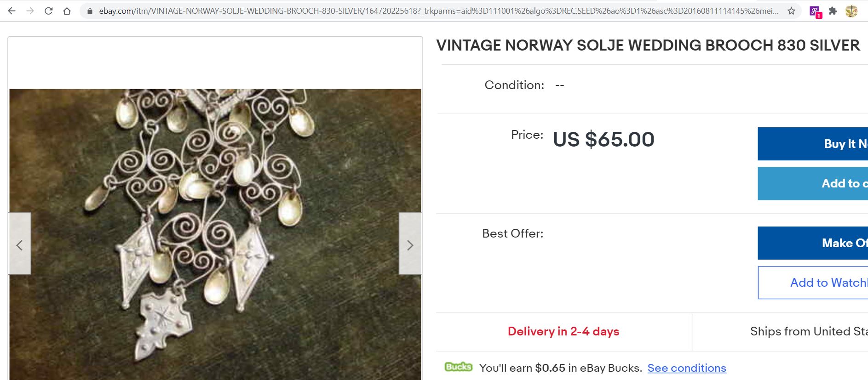868x380 pixels.
Task: Click the browser forward arrow
Action: 30,11
